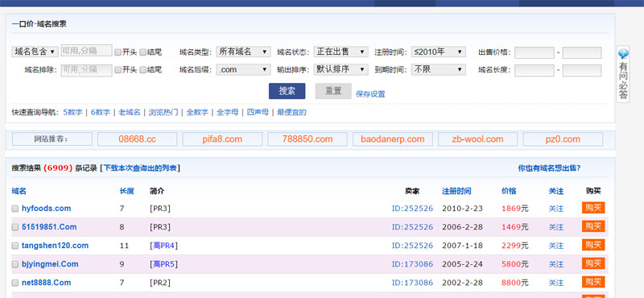Image resolution: width=644 pixels, height=298 pixels.
Task: Tick the checkbox for 51519851.Com
Action: 14,227
